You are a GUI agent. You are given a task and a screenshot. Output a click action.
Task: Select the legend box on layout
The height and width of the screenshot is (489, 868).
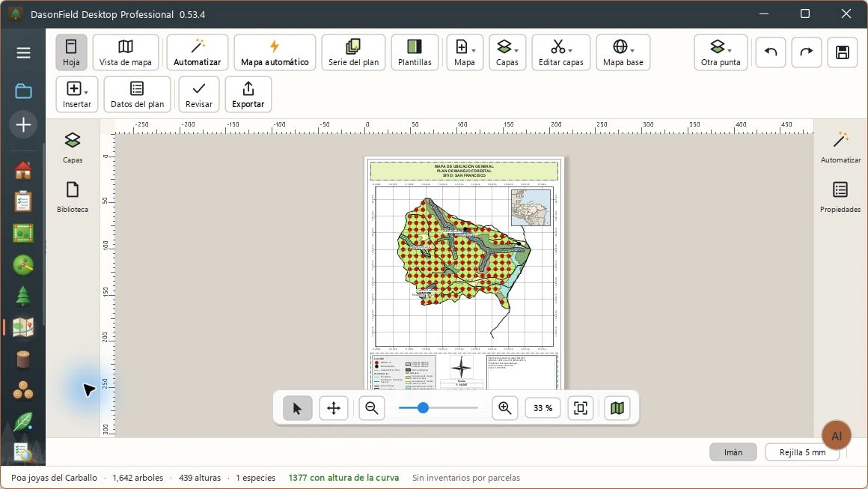tap(403, 372)
